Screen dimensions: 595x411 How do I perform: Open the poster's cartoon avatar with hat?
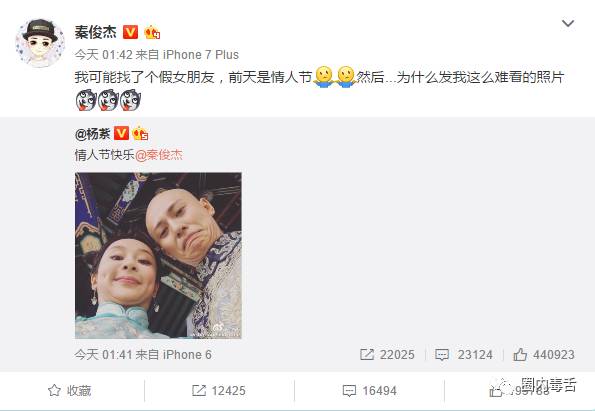[40, 43]
